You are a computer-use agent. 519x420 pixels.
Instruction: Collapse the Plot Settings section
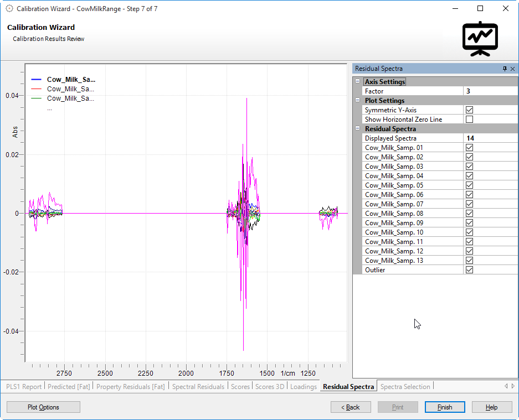[358, 101]
